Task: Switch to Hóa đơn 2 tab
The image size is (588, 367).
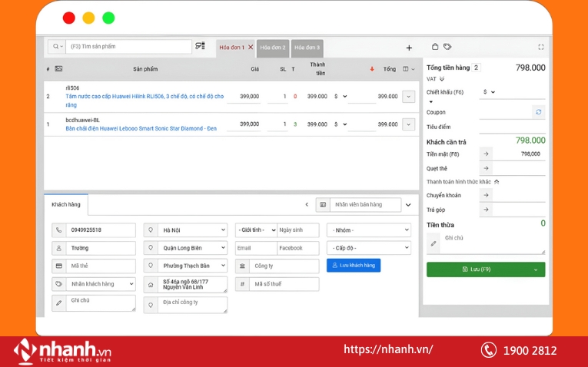Action: click(x=273, y=48)
